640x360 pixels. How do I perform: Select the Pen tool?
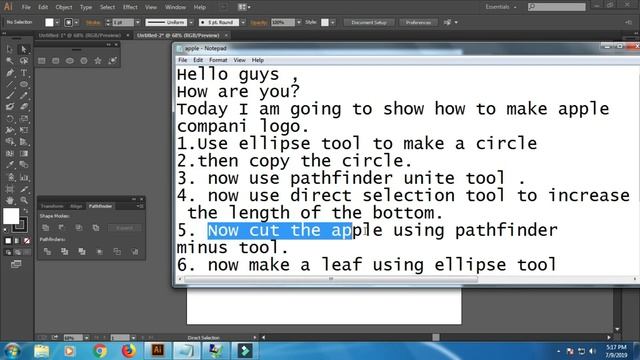(x=10, y=73)
